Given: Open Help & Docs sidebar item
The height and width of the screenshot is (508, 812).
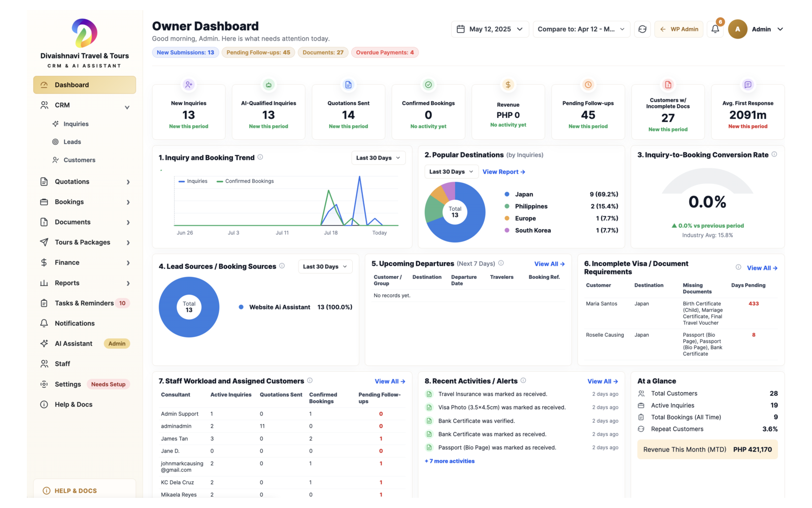Looking at the screenshot, I should pos(85,405).
